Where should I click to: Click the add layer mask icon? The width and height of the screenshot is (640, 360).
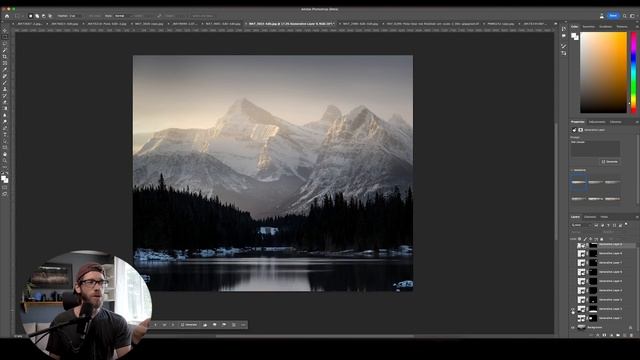tap(604, 335)
